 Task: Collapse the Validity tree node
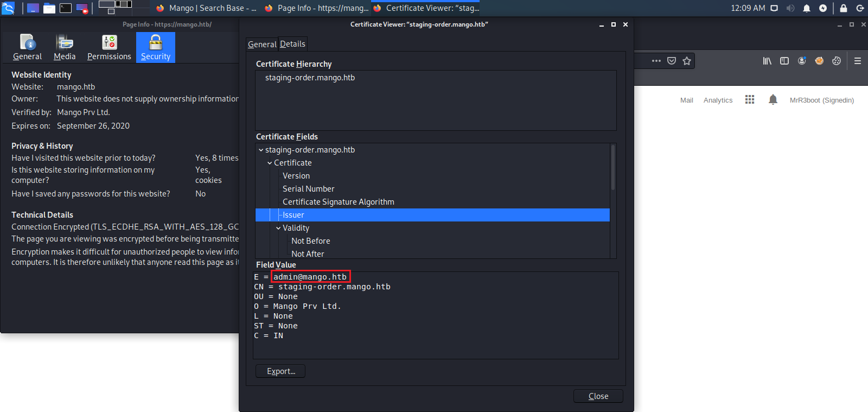coord(278,228)
